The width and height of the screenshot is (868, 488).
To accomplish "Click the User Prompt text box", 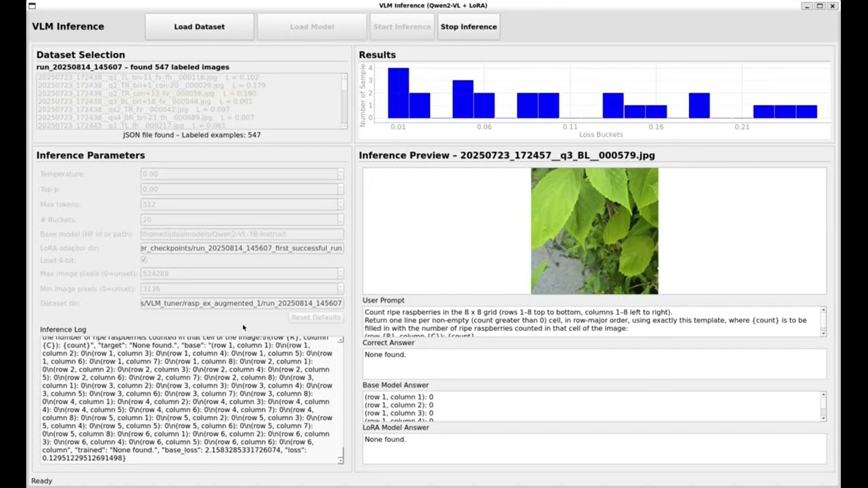I will click(x=591, y=321).
